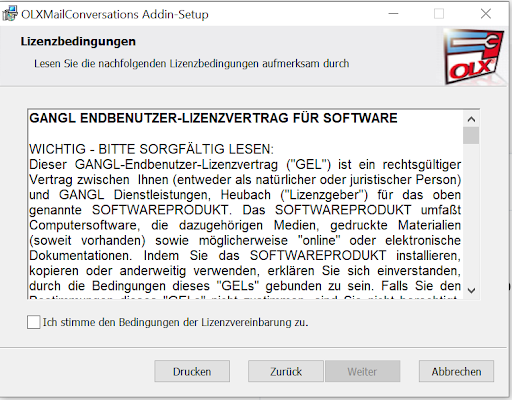This screenshot has height=400, width=512.
Task: Click the 'WICHTIG - BITTE SORGFÄLTIG LESEN' line
Action: tap(151, 149)
